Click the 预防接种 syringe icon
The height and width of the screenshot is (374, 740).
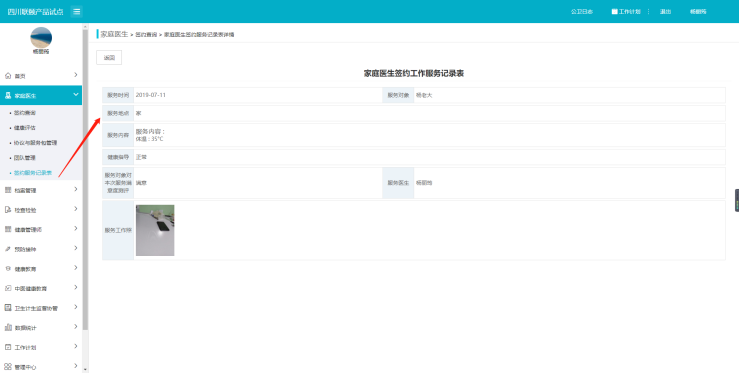click(x=8, y=249)
